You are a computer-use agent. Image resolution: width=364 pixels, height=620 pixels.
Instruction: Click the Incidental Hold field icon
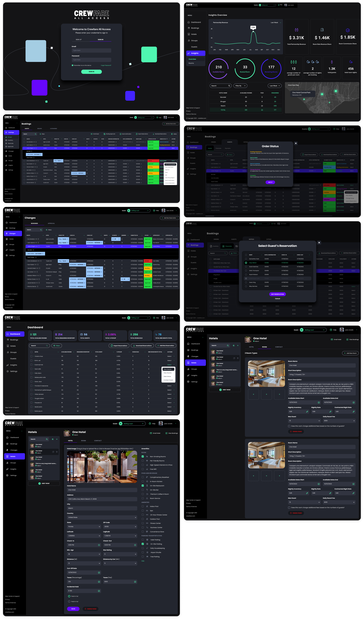coord(99,591)
